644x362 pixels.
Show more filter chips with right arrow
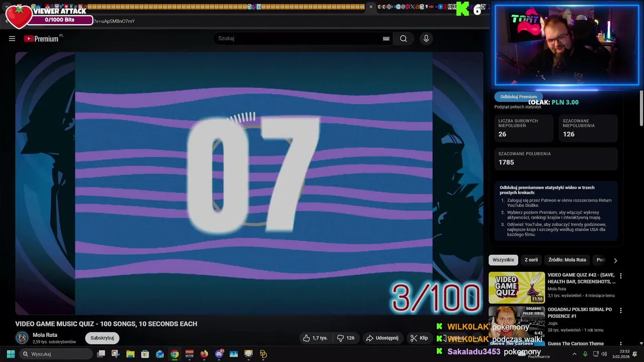[x=615, y=260]
